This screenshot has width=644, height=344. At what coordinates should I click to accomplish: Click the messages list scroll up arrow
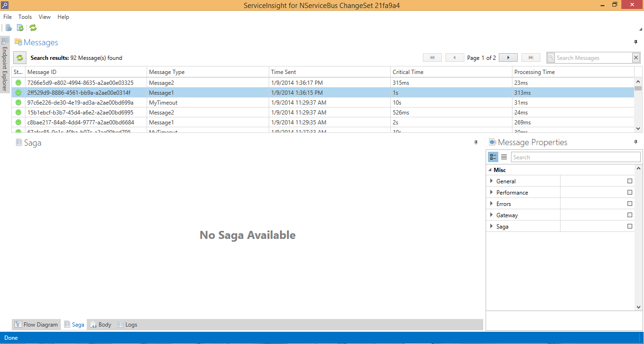point(638,82)
